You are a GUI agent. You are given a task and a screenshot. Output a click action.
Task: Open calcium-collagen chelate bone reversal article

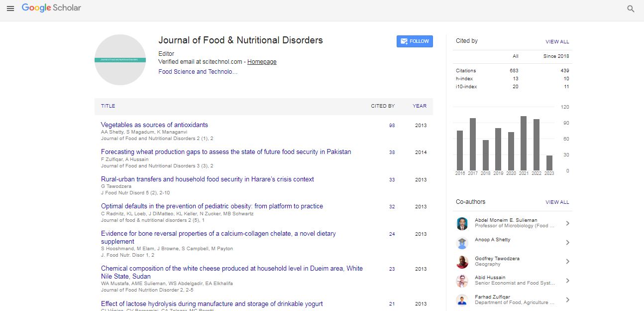(218, 237)
